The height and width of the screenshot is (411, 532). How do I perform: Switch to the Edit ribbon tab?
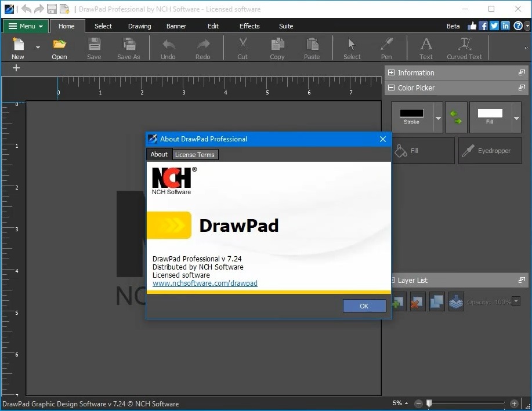click(213, 26)
